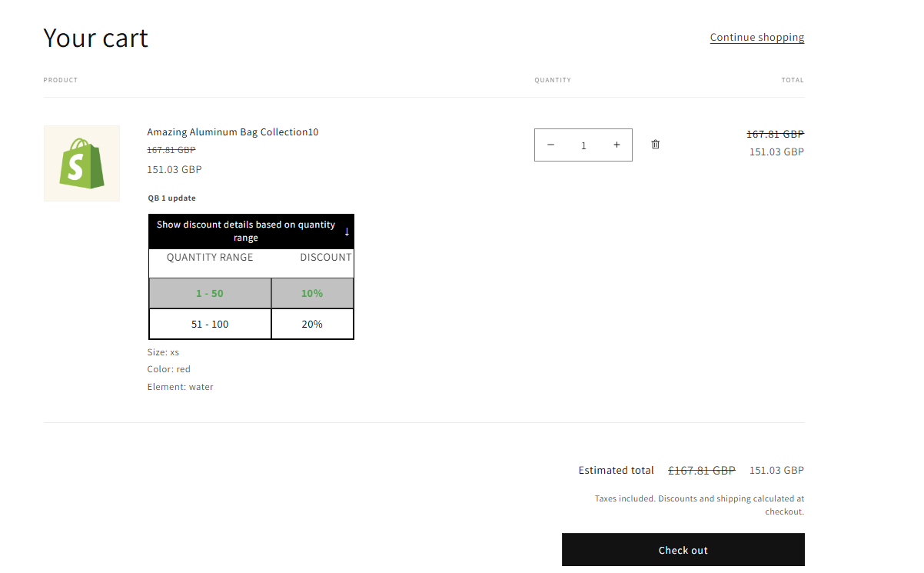Click the 'QB 1 update' label
The image size is (924, 573).
click(172, 198)
